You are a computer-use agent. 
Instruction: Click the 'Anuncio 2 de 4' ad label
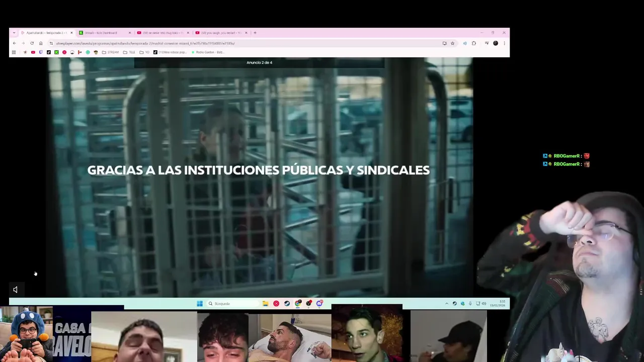259,63
